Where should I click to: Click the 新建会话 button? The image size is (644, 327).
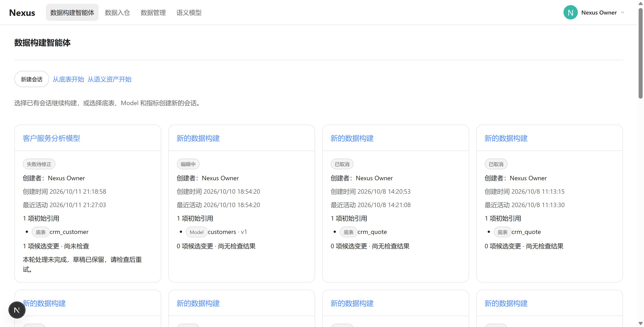click(x=32, y=79)
